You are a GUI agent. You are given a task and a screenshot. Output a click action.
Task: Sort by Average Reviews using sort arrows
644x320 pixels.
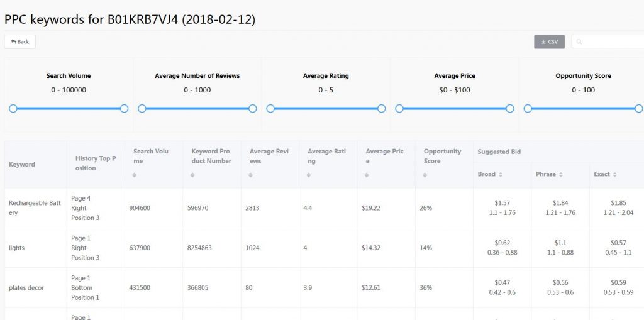click(x=251, y=175)
